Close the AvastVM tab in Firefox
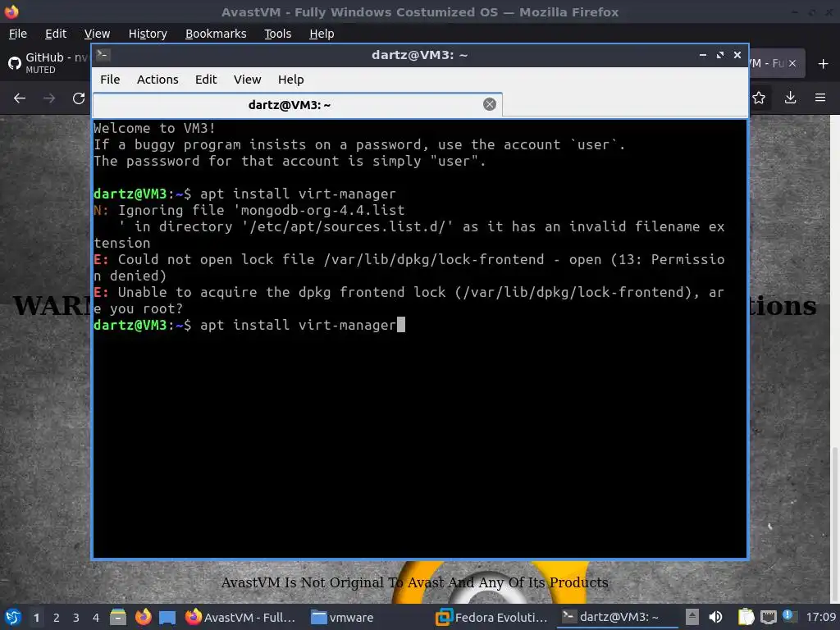Image resolution: width=840 pixels, height=630 pixels. coord(792,63)
